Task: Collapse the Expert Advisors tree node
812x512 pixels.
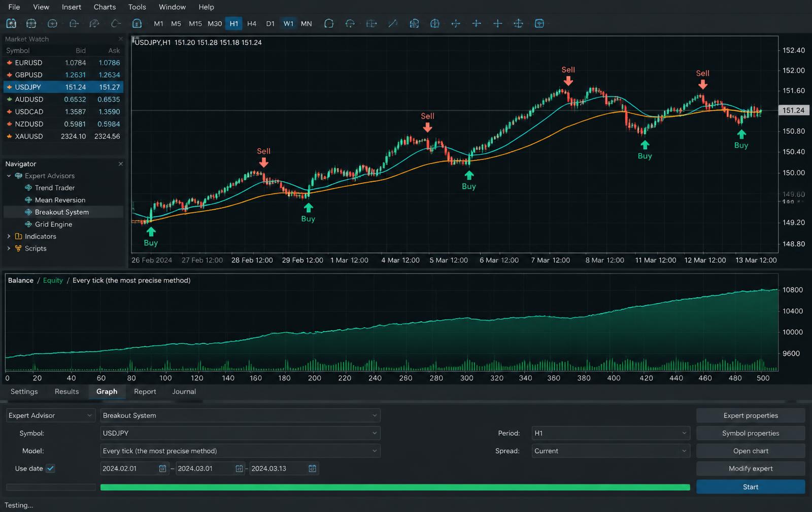Action: (x=9, y=176)
